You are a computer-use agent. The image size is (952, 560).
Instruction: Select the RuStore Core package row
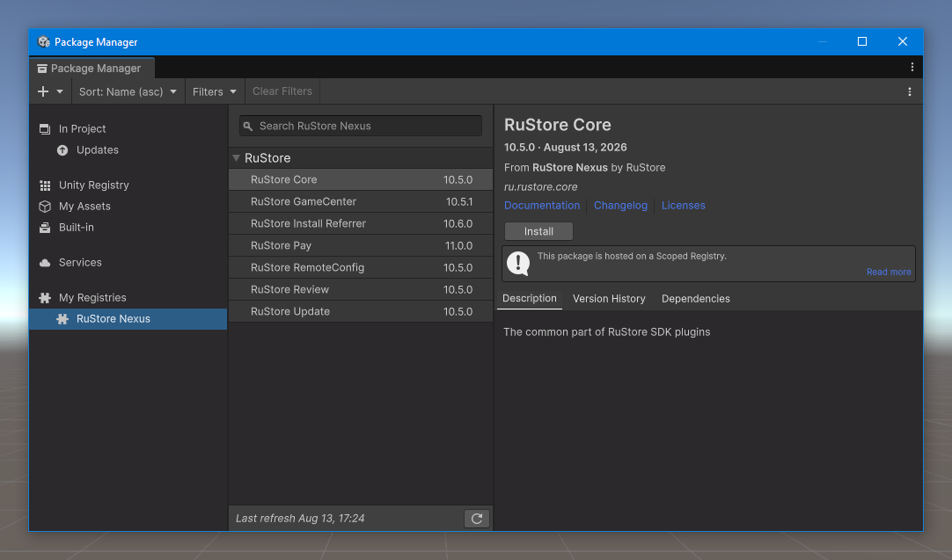[361, 179]
